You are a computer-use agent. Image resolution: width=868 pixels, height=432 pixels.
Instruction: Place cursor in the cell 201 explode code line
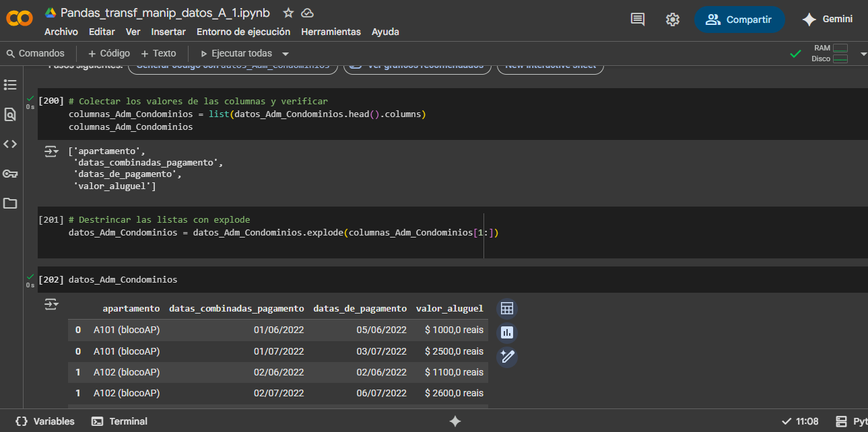(x=283, y=233)
